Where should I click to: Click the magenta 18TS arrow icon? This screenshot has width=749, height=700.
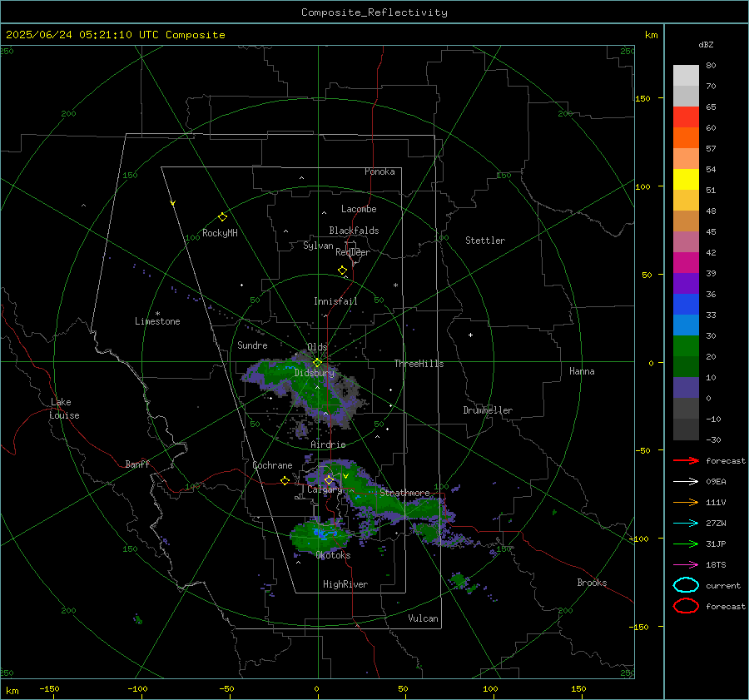point(686,565)
